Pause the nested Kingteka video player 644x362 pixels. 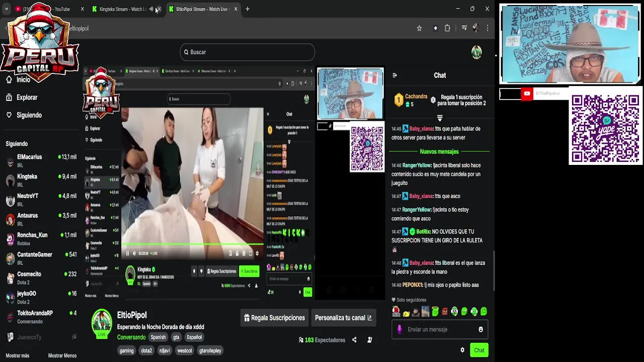pyautogui.click(x=127, y=253)
